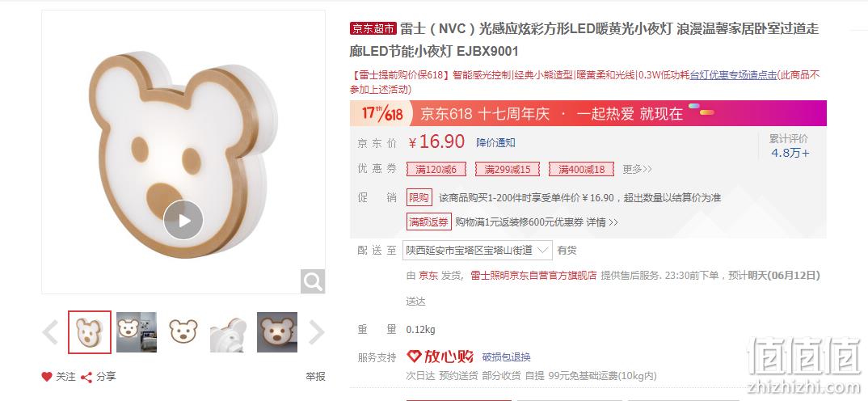The width and height of the screenshot is (868, 401).
Task: Select the dark-background glowing bear thumbnail
Action: 276,332
